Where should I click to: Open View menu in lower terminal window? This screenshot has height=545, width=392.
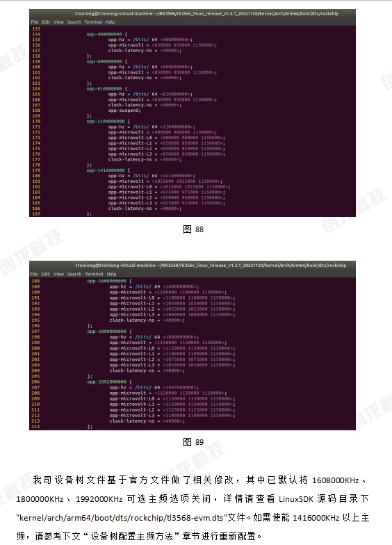pyautogui.click(x=58, y=274)
